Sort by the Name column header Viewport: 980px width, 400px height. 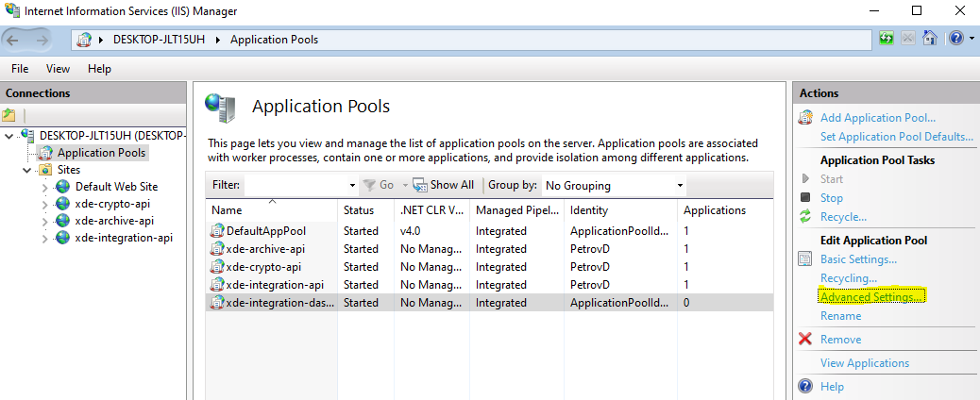[x=271, y=210]
